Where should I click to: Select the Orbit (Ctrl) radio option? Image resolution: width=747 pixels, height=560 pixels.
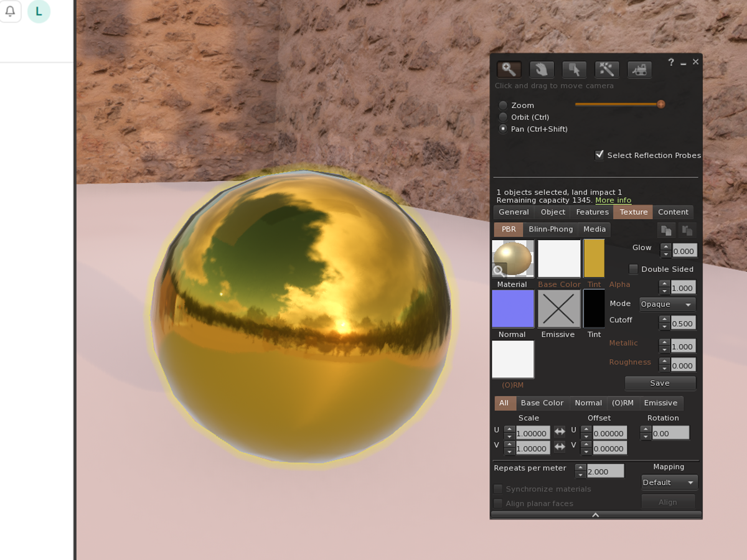(503, 117)
